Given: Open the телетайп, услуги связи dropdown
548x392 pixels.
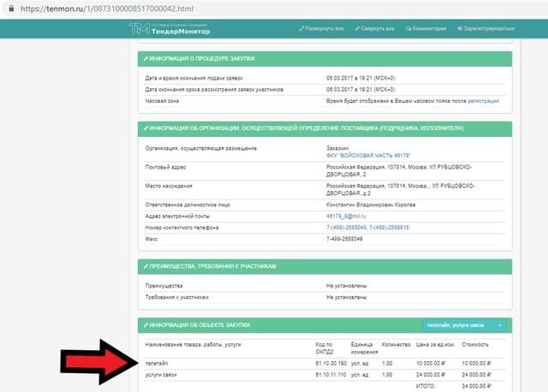Looking at the screenshot, I should (464, 325).
